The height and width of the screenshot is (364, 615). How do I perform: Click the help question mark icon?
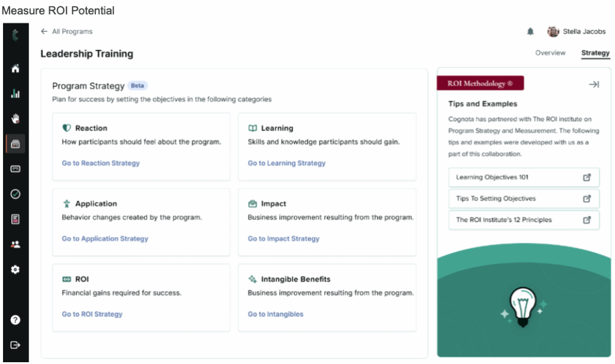pyautogui.click(x=16, y=320)
